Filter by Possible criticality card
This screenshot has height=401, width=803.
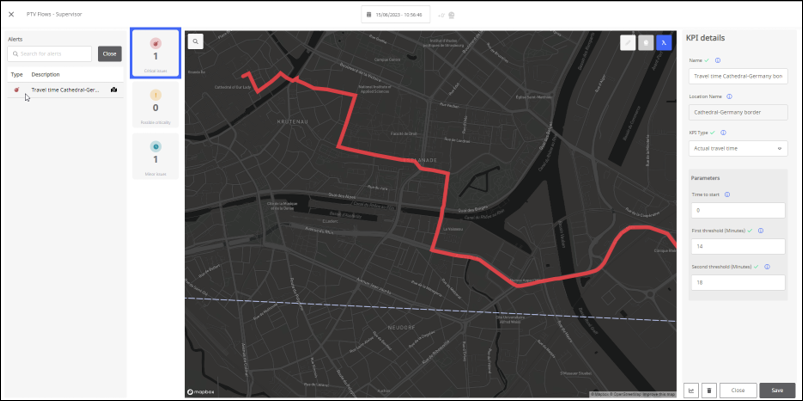[x=155, y=104]
